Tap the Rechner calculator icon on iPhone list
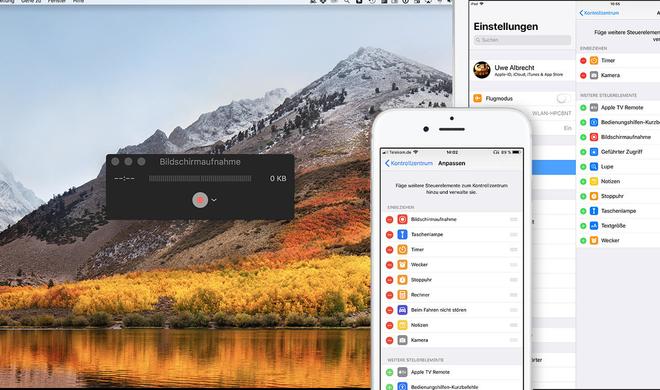 402,295
